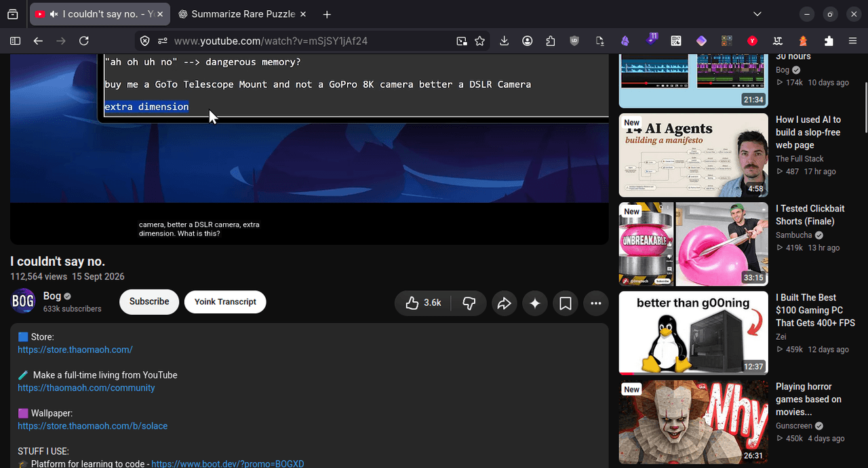Click the Gunscreen channel name
The width and height of the screenshot is (868, 468).
793,426
